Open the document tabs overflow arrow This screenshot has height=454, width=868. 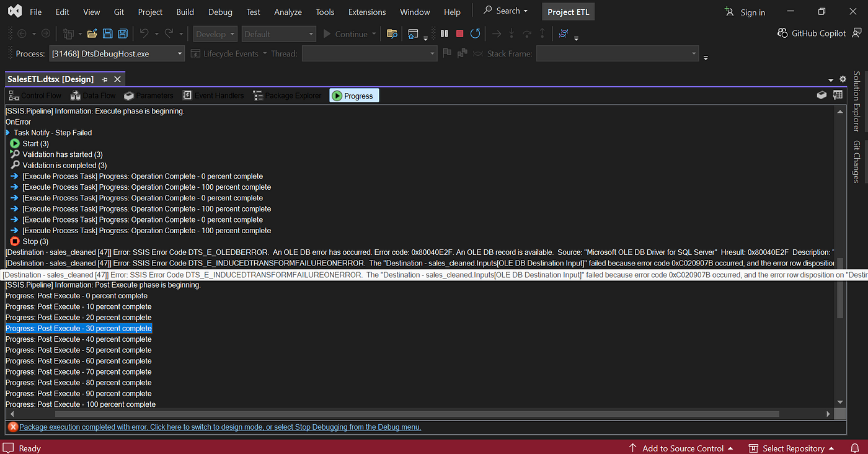tap(831, 80)
